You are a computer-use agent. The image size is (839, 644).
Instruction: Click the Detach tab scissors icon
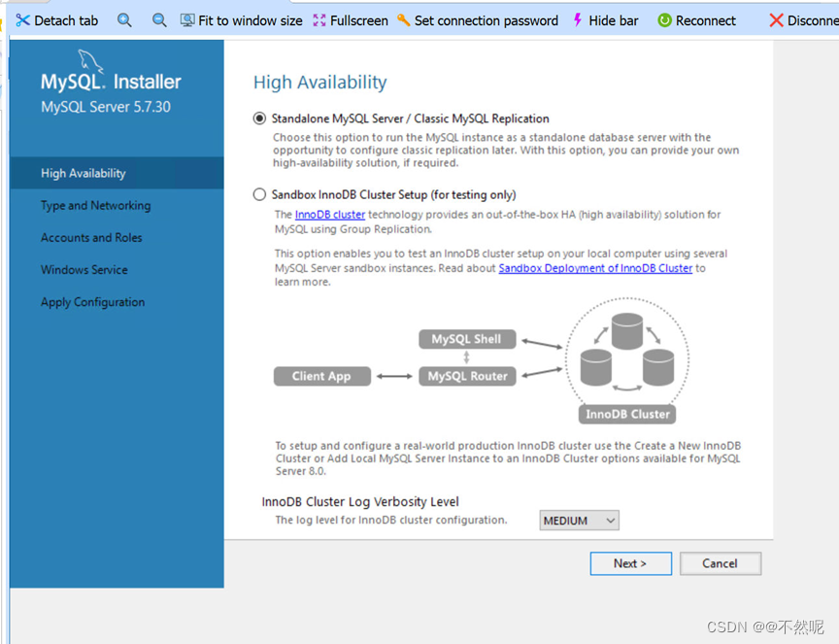[22, 20]
